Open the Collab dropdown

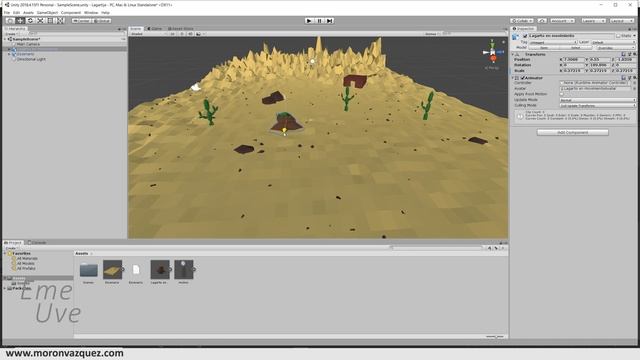pyautogui.click(x=522, y=20)
